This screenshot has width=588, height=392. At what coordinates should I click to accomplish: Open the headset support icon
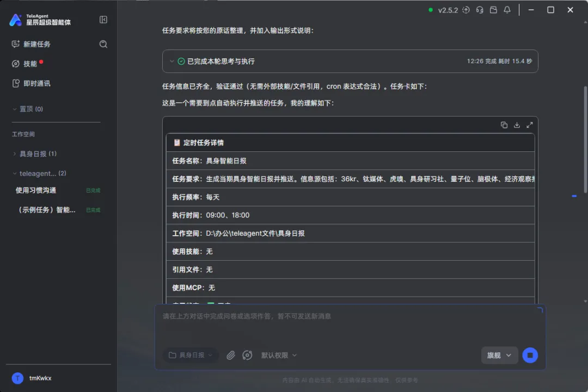click(480, 10)
